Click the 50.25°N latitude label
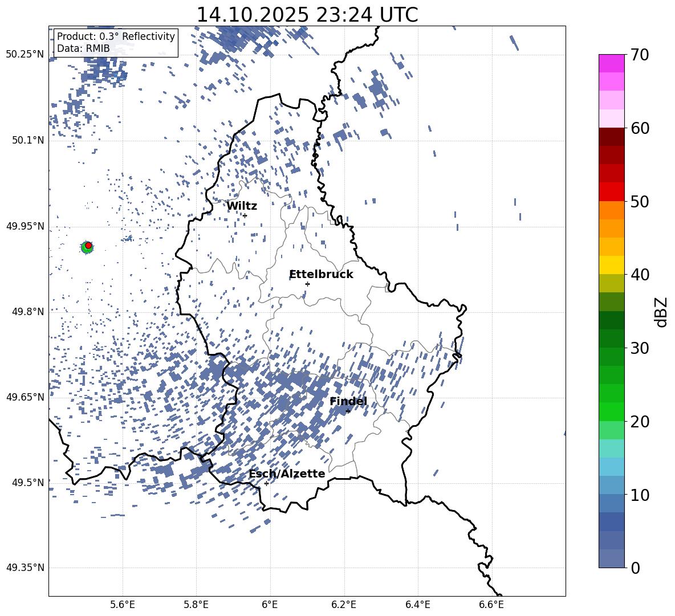675x616 pixels. [25, 55]
